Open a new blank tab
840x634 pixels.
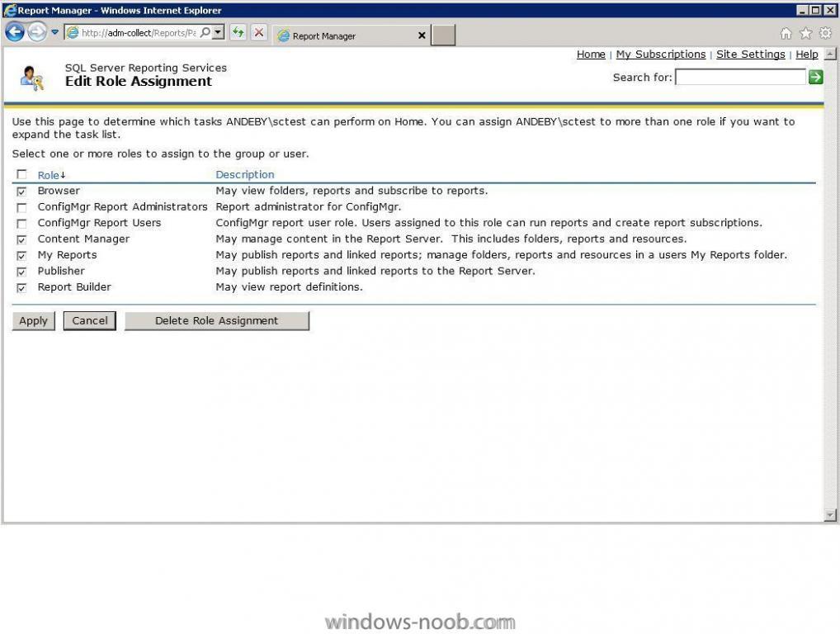(x=443, y=35)
